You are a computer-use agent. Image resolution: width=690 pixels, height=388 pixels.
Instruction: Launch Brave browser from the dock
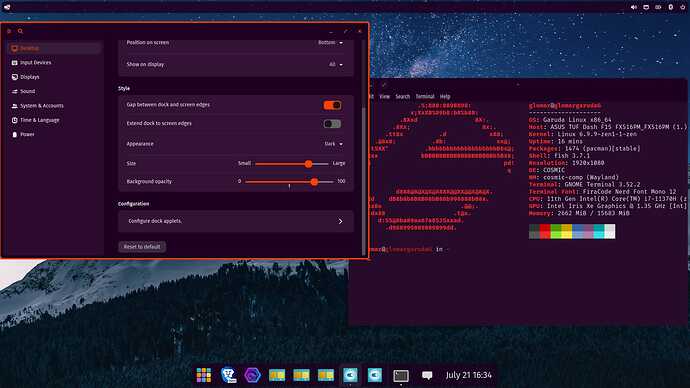228,375
